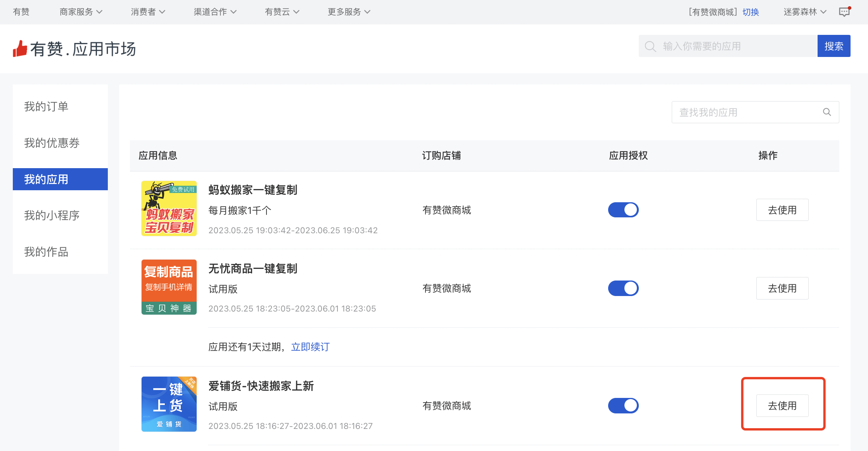The image size is (868, 451).
Task: Focus the 查找我的应用 search field
Action: click(755, 112)
